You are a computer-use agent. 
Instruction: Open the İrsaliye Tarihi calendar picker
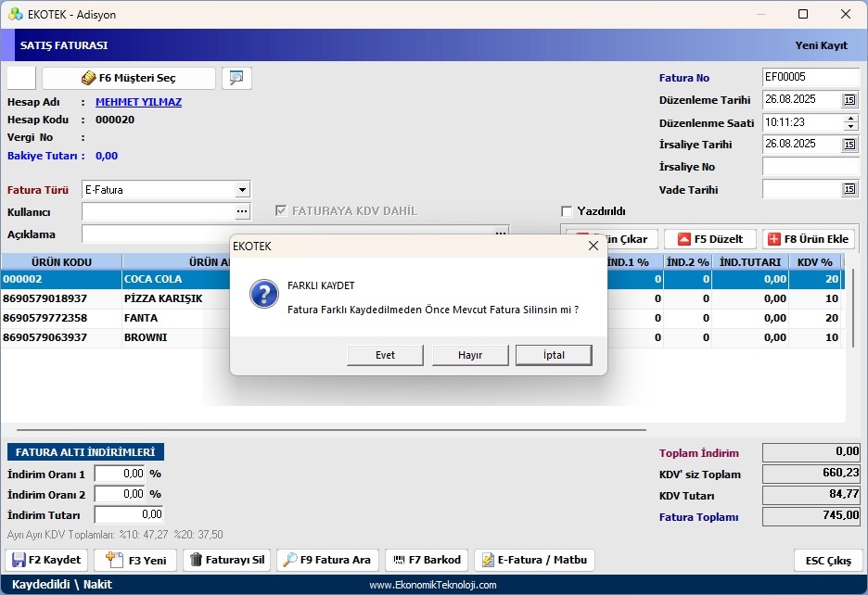click(x=849, y=144)
